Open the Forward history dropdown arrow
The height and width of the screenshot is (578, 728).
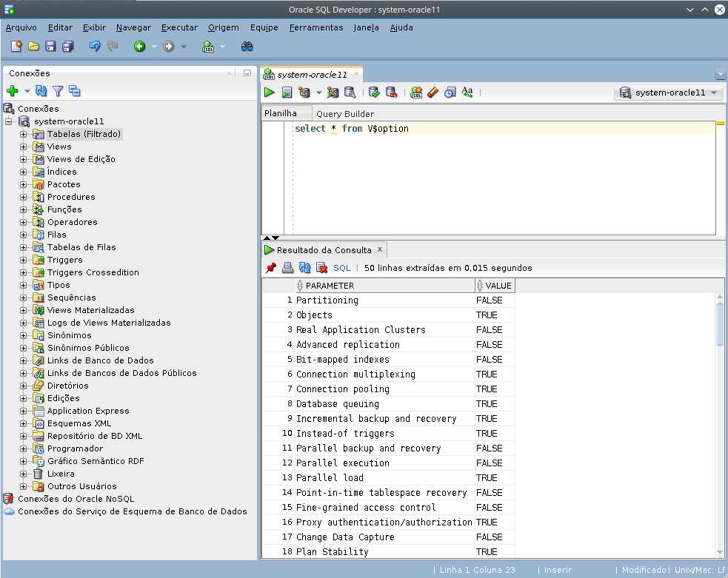(184, 47)
